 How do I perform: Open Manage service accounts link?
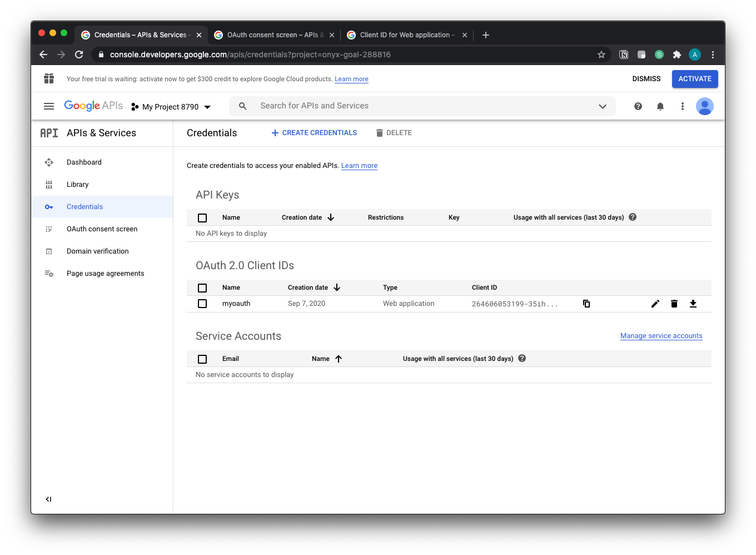(661, 336)
